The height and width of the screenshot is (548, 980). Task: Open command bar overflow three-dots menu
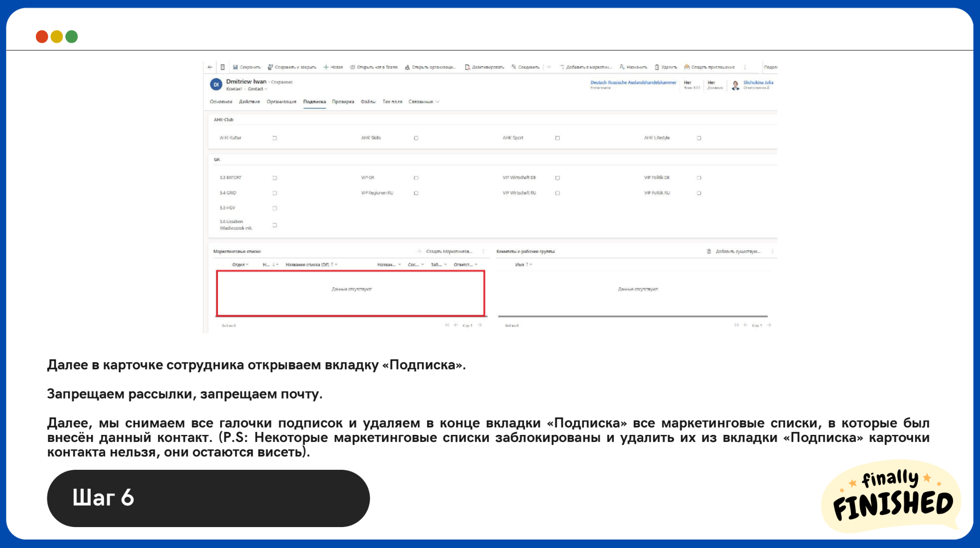(745, 67)
